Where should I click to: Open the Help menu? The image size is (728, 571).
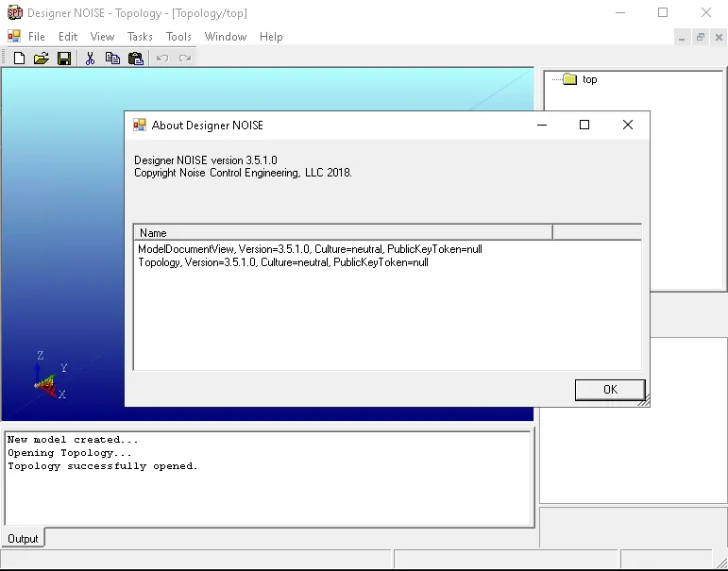point(271,37)
